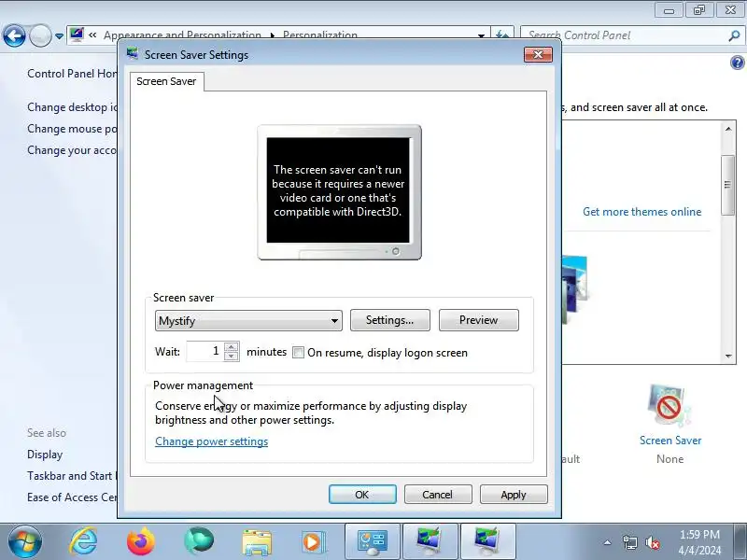Screen dimensions: 747x560
Task: Open Display under See also
Action: pyautogui.click(x=45, y=455)
